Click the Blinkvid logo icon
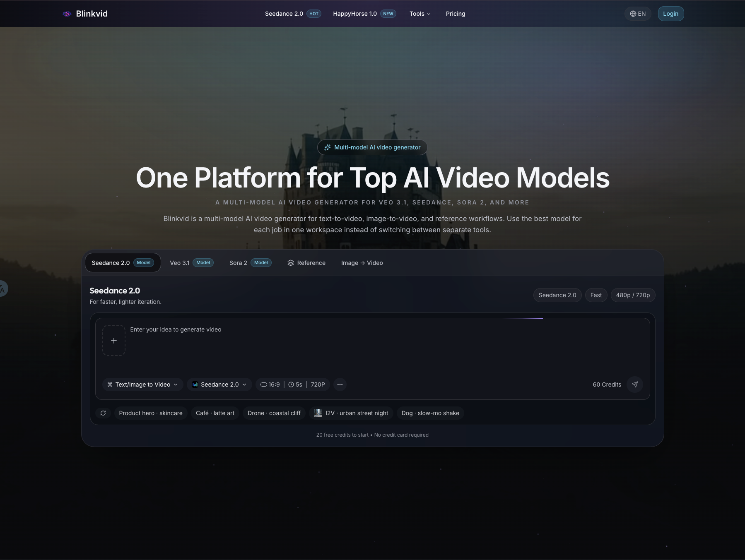745x560 pixels. point(67,14)
